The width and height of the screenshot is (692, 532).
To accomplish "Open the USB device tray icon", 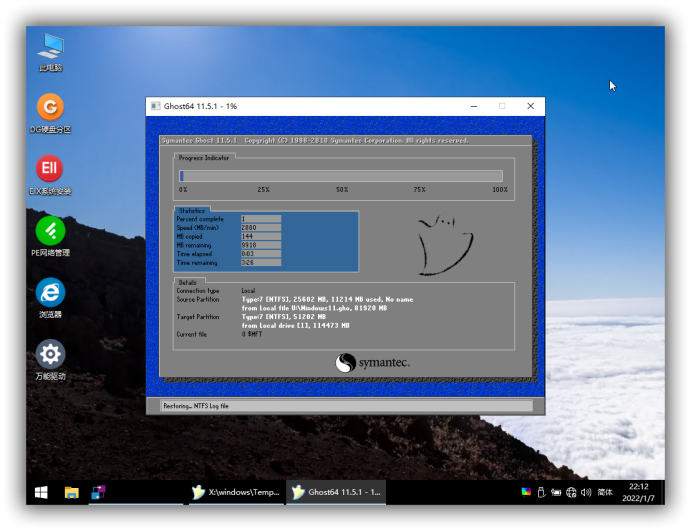I will click(x=541, y=492).
